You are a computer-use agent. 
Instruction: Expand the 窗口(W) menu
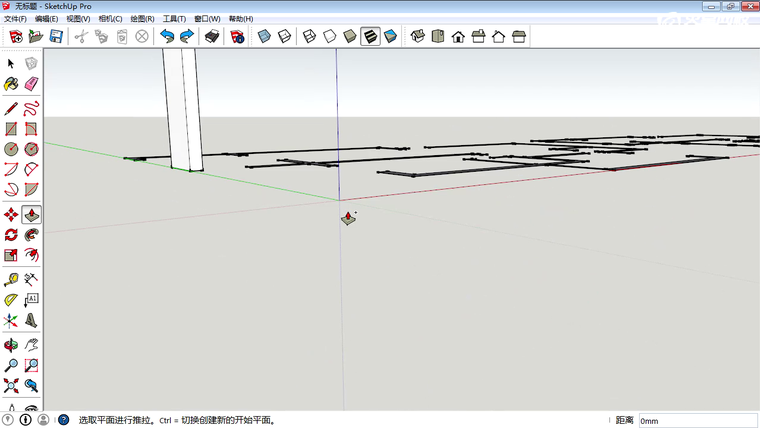(x=208, y=19)
